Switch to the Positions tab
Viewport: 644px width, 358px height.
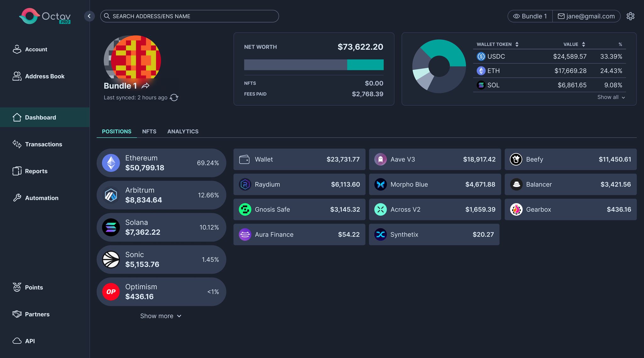117,131
